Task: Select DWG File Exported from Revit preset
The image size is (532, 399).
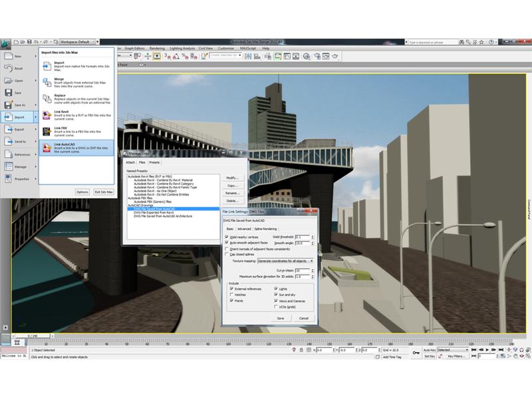Action: [154, 212]
